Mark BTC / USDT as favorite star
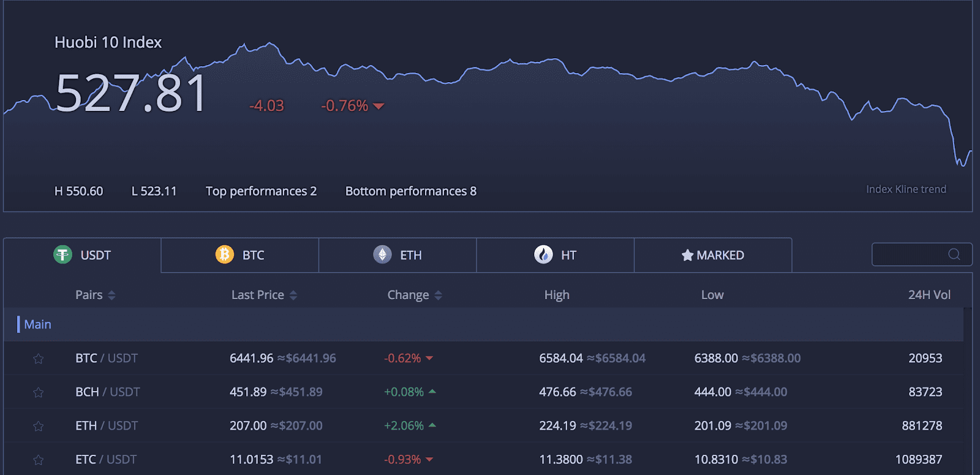The image size is (980, 475). 38,359
